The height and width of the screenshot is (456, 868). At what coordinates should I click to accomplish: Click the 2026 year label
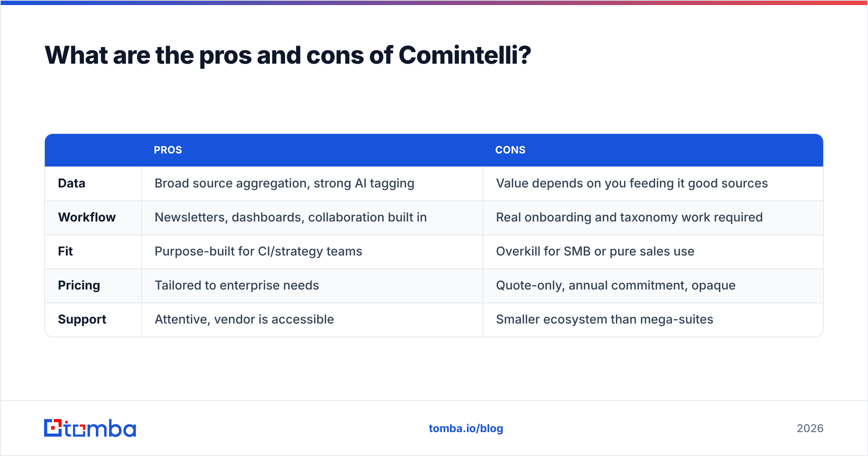[x=810, y=428]
